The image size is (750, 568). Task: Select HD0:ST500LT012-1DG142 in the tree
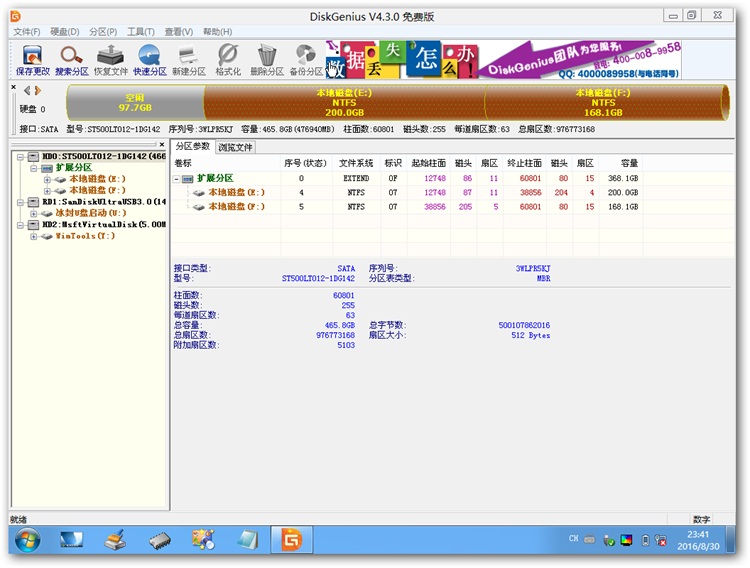coord(104,156)
